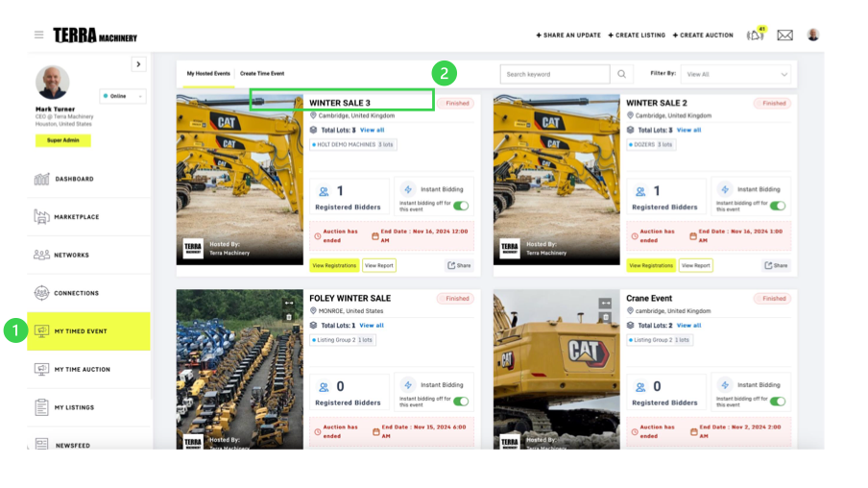View Registrations for Winter Sale 2

(x=651, y=265)
